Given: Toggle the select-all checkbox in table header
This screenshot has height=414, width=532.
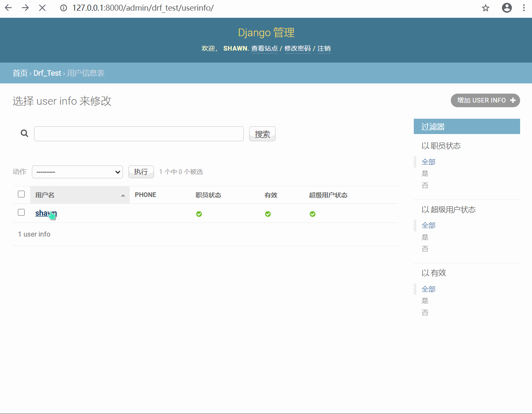Looking at the screenshot, I should (x=21, y=194).
